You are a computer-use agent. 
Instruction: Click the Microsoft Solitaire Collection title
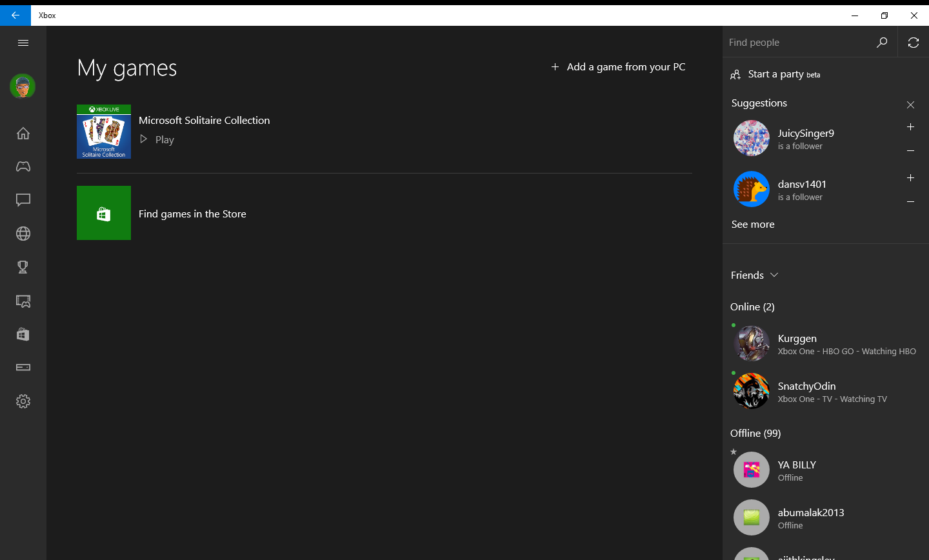tap(204, 121)
